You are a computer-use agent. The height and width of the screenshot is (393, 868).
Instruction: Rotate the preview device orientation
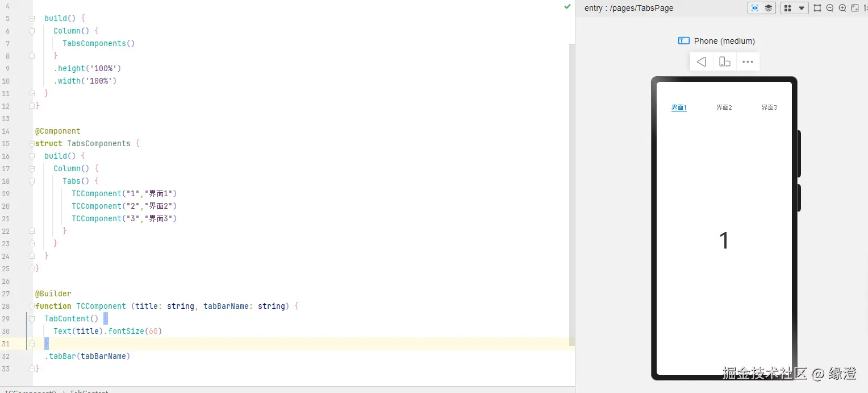[x=725, y=62]
